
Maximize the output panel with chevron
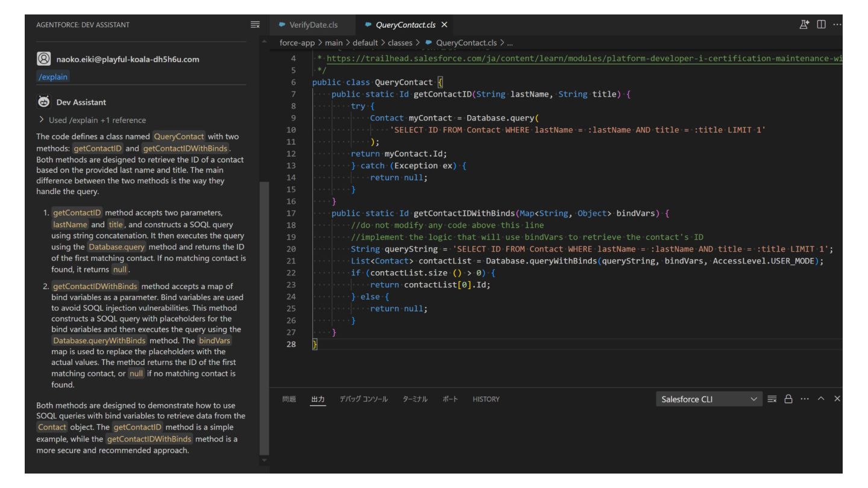pos(822,399)
